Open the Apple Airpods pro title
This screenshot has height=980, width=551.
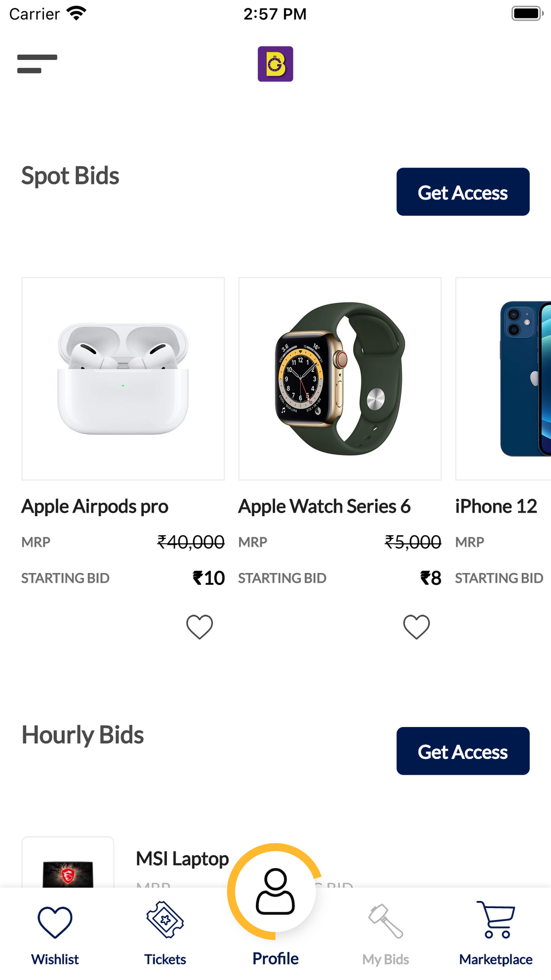coord(95,506)
